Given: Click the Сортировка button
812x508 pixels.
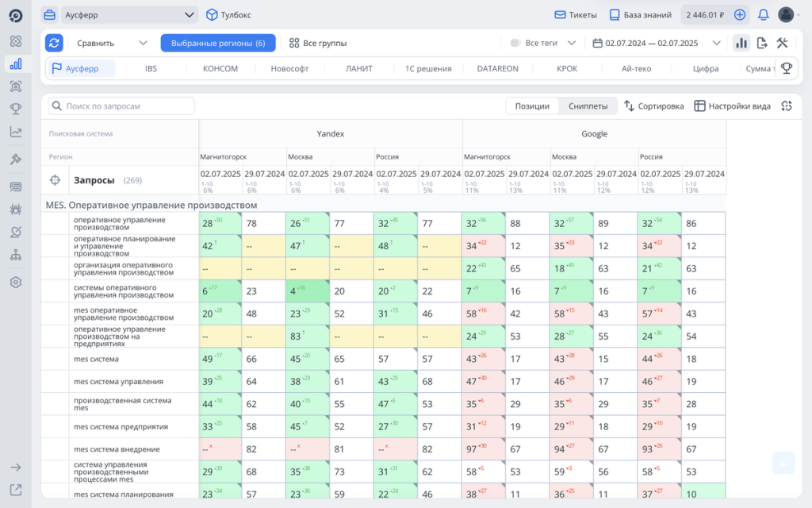Looking at the screenshot, I should (x=653, y=106).
